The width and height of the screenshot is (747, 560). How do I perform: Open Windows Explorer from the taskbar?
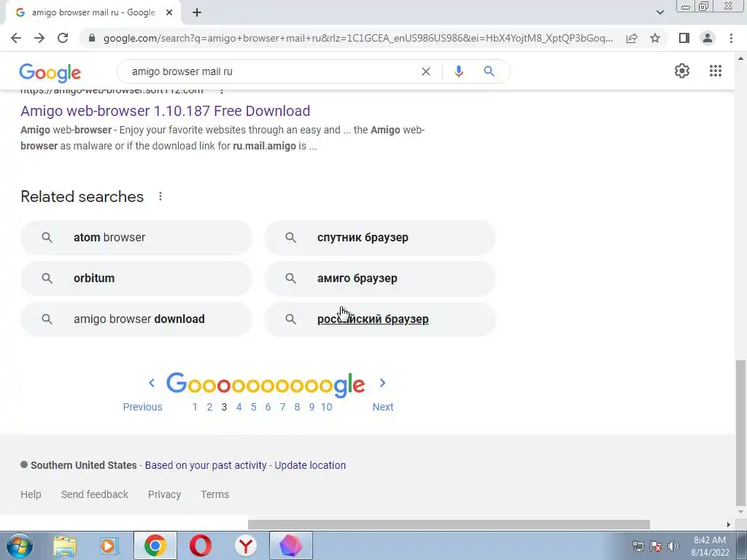65,545
